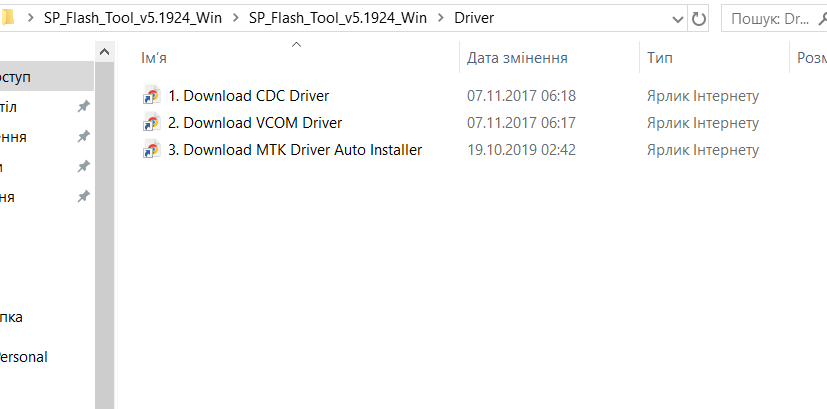Open the address bar history dropdown
The height and width of the screenshot is (409, 827).
coord(678,20)
